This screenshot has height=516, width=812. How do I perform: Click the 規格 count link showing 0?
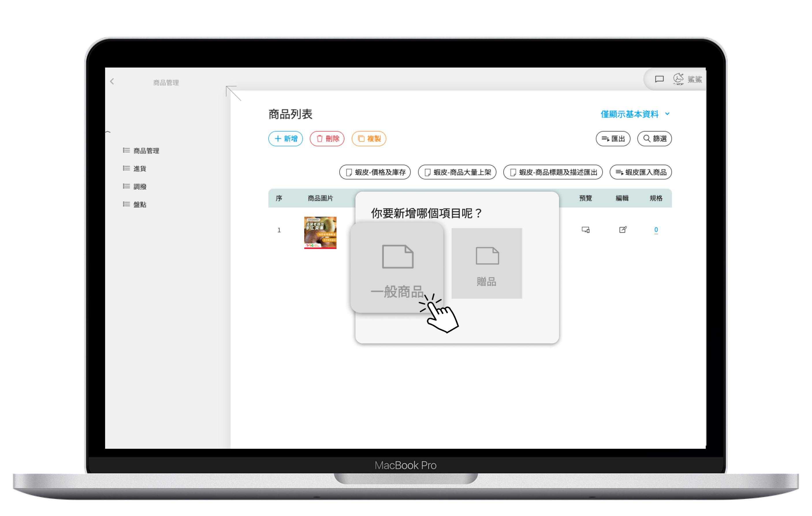656,230
